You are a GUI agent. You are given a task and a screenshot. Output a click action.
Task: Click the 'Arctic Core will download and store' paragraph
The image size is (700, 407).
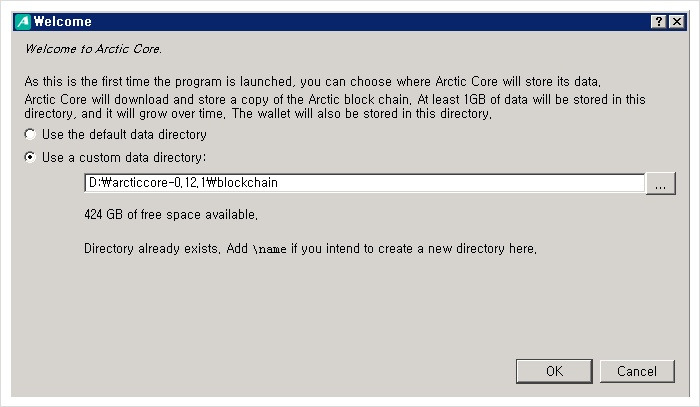coord(335,106)
